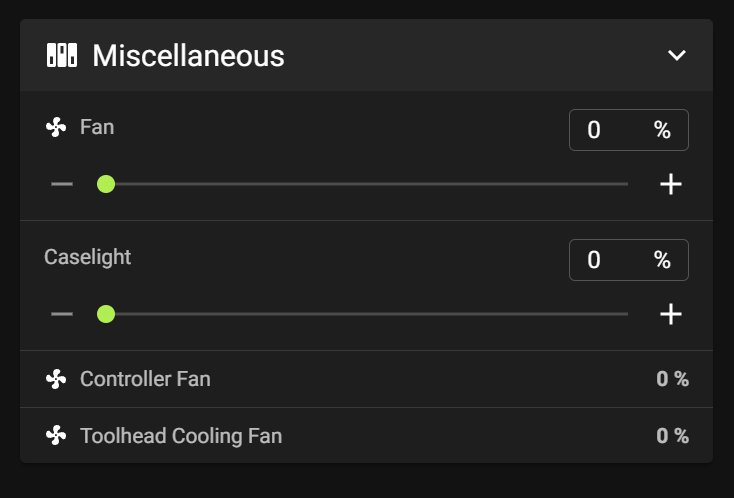Collapse the Miscellaneous panel with the chevron

click(x=676, y=55)
